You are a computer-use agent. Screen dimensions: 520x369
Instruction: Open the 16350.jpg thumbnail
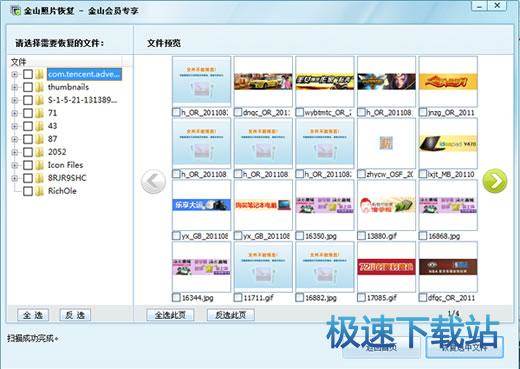click(325, 205)
